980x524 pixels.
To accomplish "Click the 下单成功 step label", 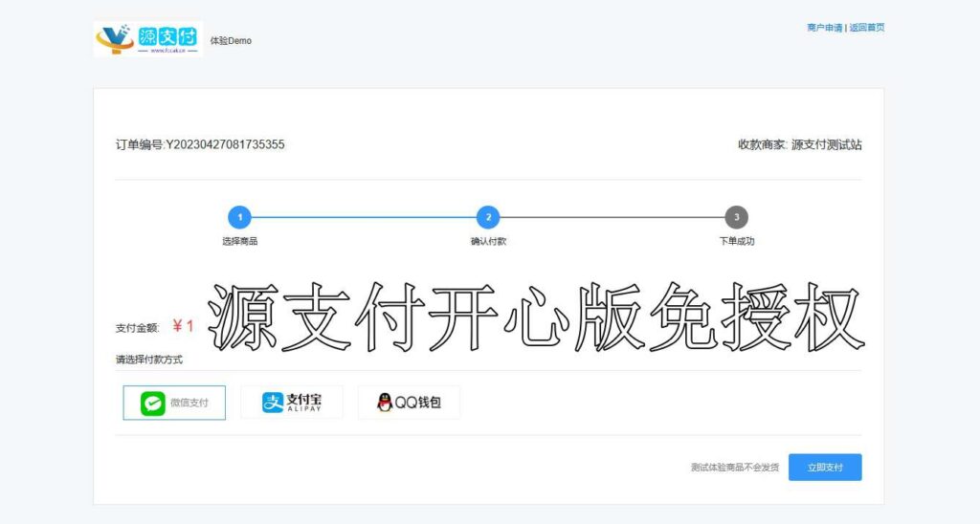I will tap(736, 241).
